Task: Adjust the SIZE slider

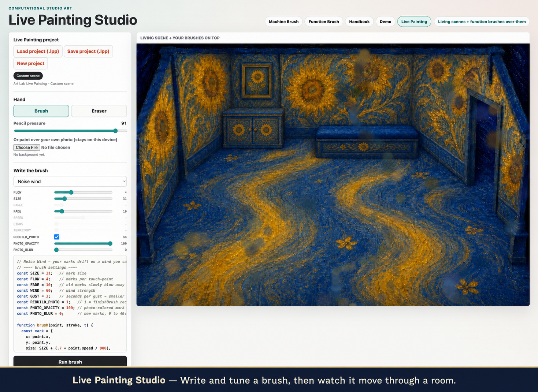Action: tap(83, 199)
